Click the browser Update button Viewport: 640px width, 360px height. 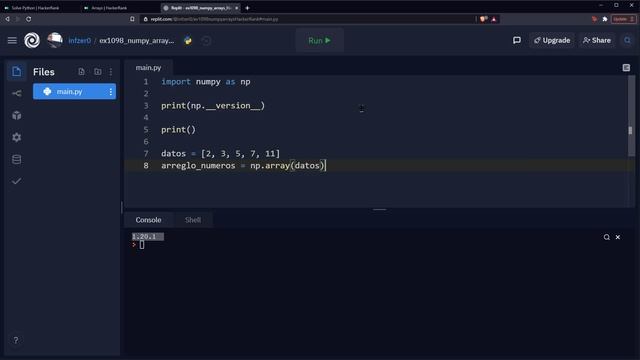[623, 19]
